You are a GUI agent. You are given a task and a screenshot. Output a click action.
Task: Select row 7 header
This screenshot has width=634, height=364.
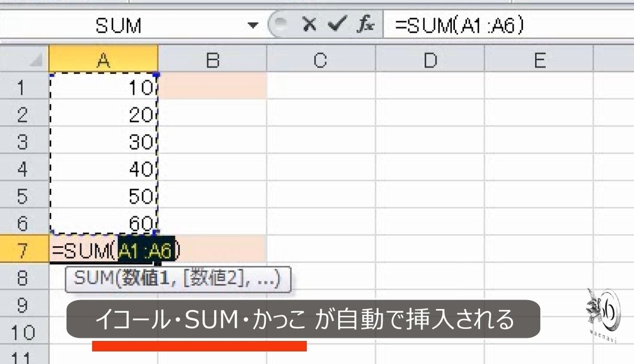(x=24, y=249)
